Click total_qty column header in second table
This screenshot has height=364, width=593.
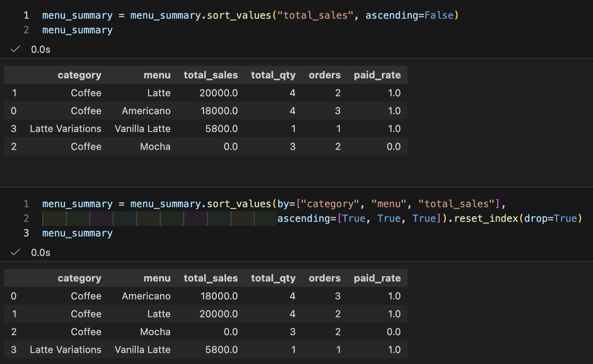[273, 278]
